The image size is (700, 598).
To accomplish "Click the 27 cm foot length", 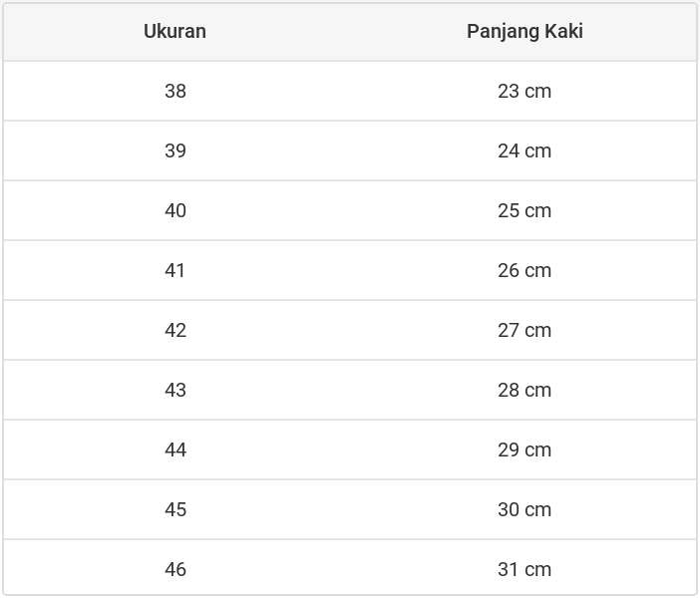I will (x=525, y=330).
